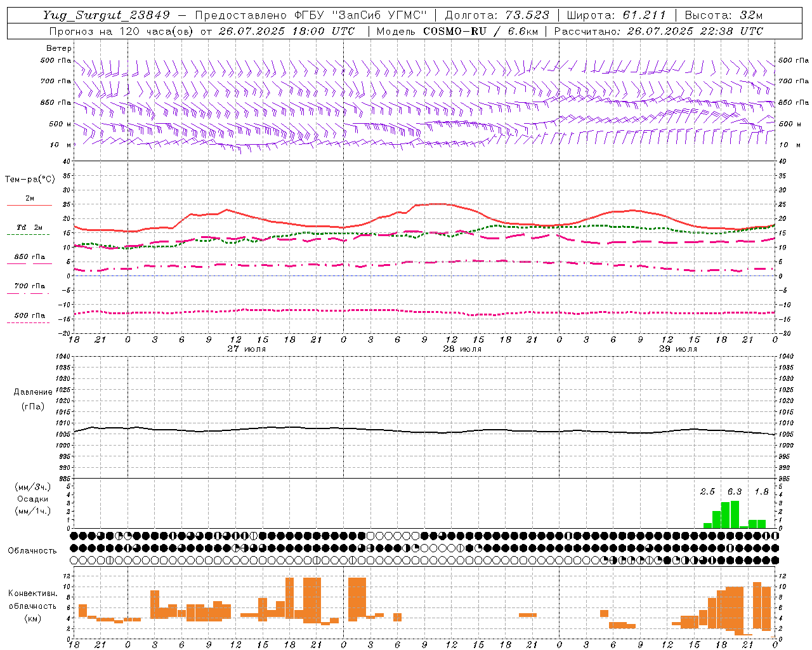Viewport: 812px width, 650px height.
Task: Click the model name COSMO-RU / 6.6км
Action: pos(481,31)
